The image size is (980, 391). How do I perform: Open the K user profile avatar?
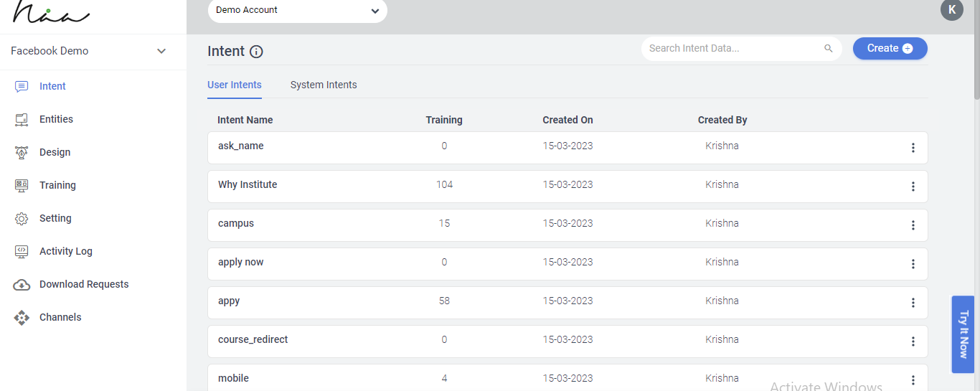point(952,10)
